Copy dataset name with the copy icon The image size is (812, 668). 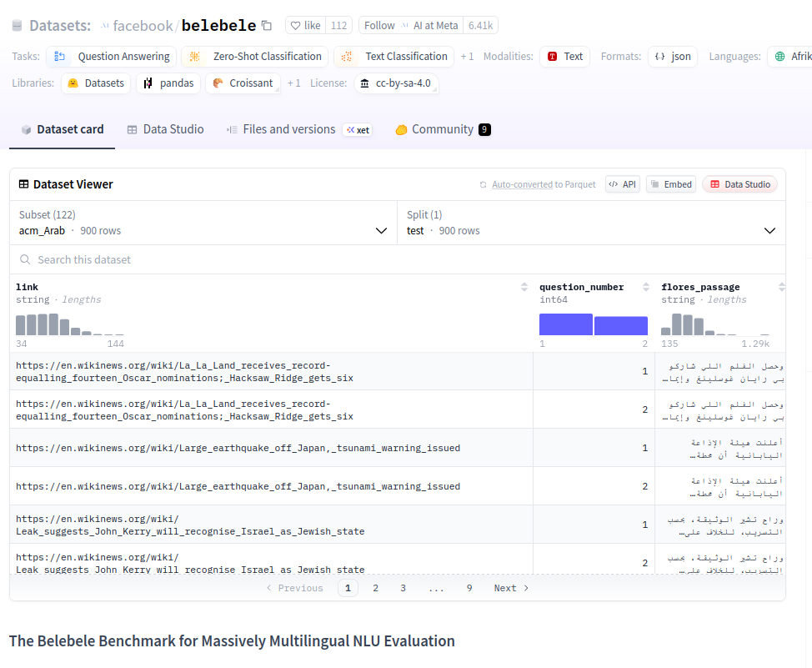point(267,25)
